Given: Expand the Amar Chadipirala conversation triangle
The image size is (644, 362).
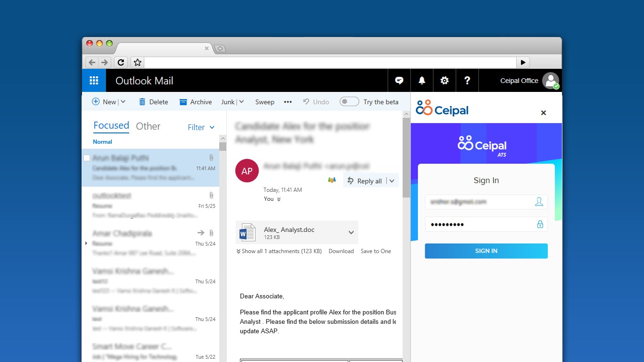Looking at the screenshot, I should pos(86,243).
